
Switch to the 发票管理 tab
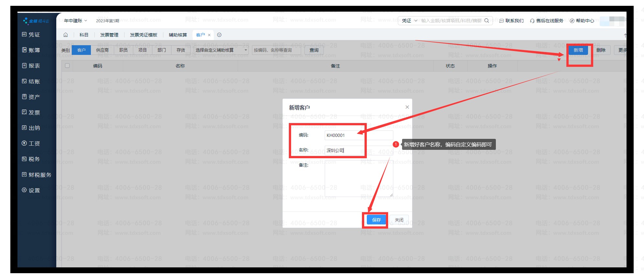click(x=109, y=35)
